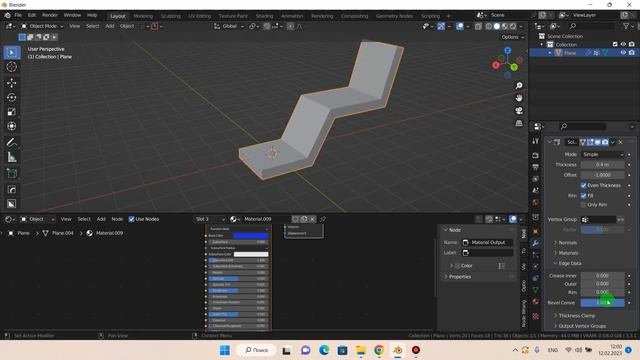The image size is (640, 360).
Task: Select the Scale tool
Action: point(11,111)
